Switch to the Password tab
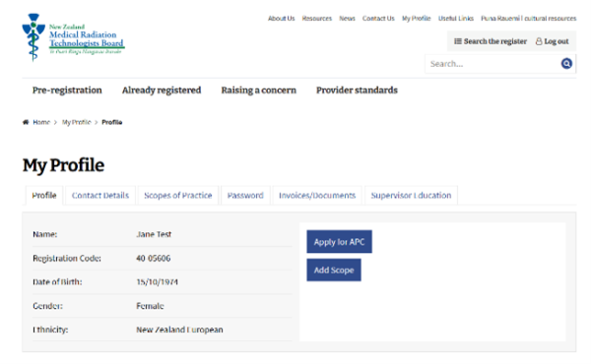The width and height of the screenshot is (591, 364). pos(245,196)
